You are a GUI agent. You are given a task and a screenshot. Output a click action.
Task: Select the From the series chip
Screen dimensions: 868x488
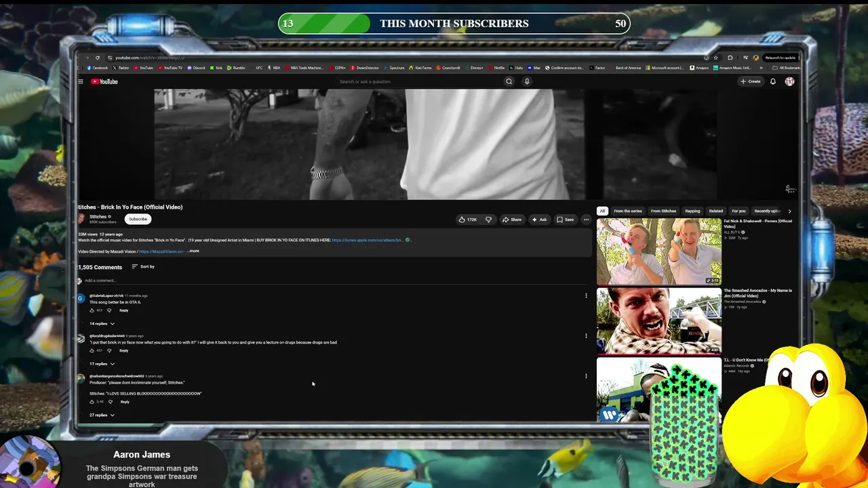628,211
